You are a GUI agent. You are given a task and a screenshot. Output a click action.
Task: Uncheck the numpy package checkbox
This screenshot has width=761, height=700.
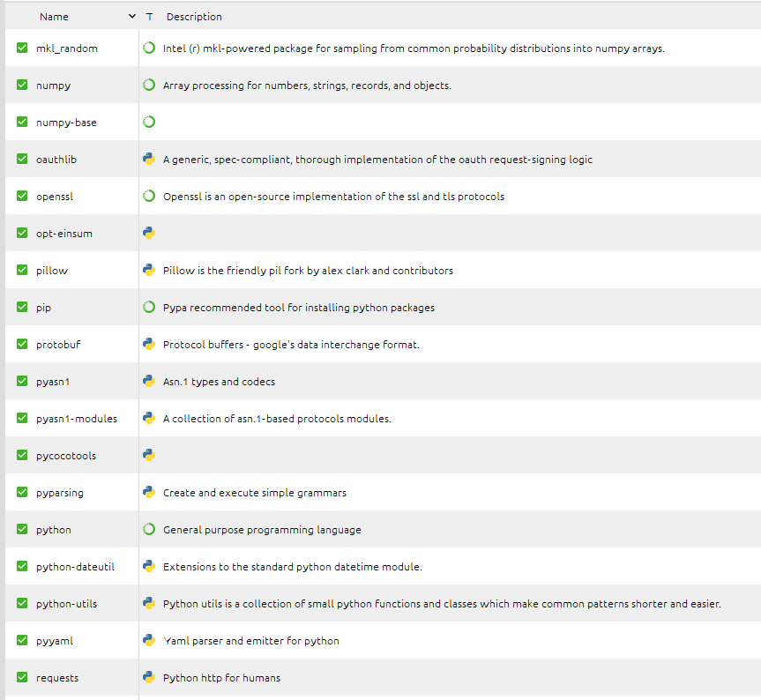coord(22,85)
